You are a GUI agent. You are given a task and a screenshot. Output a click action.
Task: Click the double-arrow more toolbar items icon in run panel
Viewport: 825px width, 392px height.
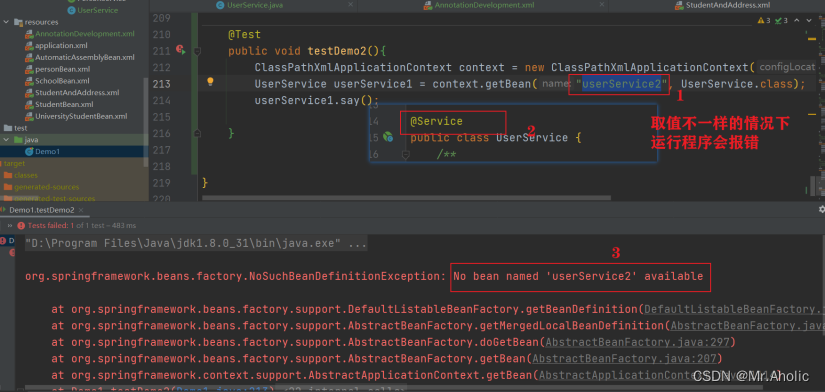[x=9, y=225]
